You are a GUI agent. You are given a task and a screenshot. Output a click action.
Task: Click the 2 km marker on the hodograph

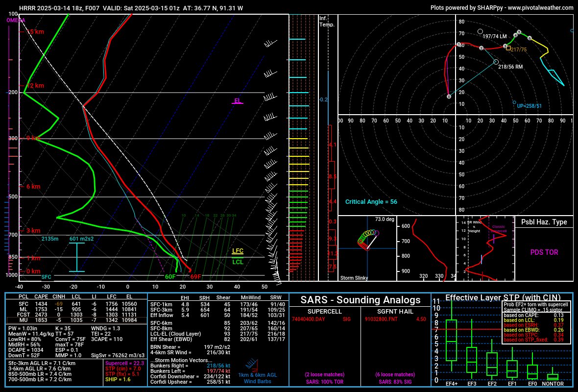pyautogui.click(x=481, y=49)
